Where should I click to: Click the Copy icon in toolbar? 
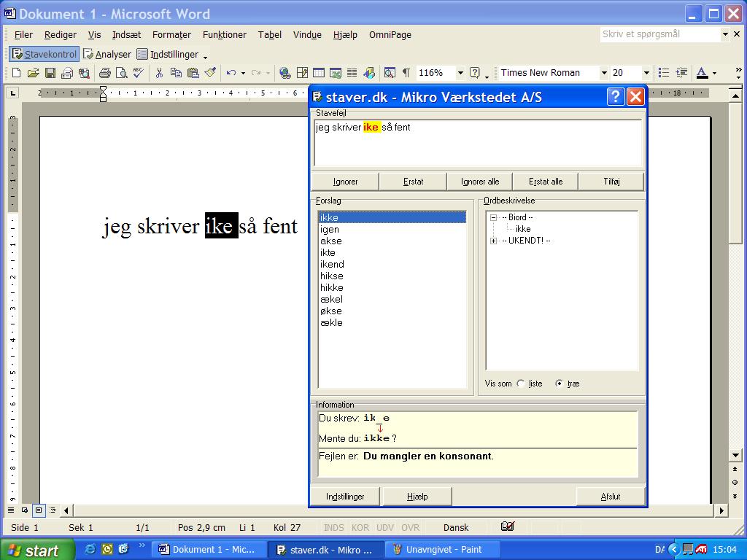(x=176, y=73)
